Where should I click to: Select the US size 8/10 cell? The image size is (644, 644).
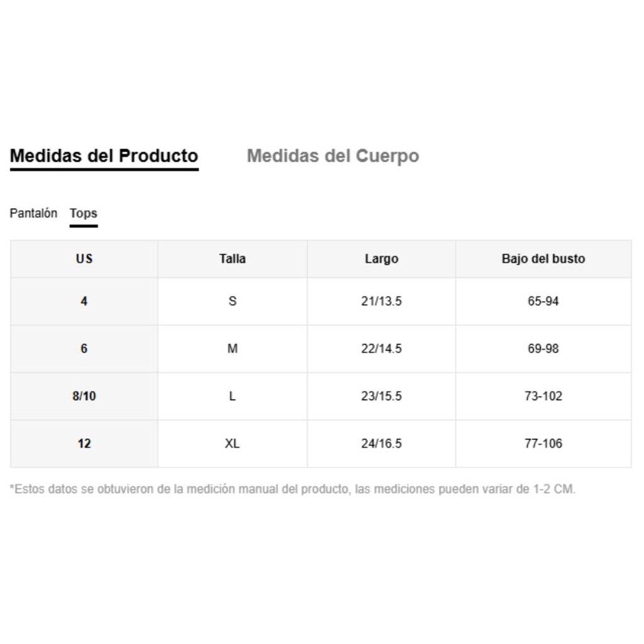(x=84, y=396)
